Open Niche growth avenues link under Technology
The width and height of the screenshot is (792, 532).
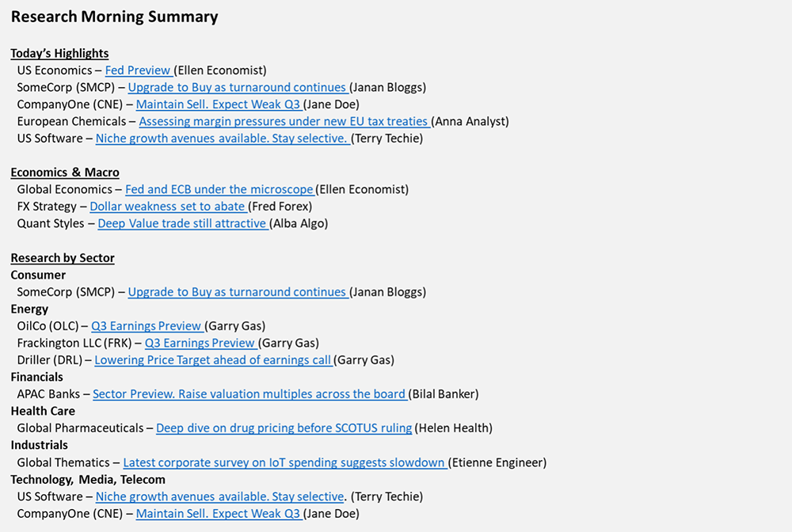219,496
